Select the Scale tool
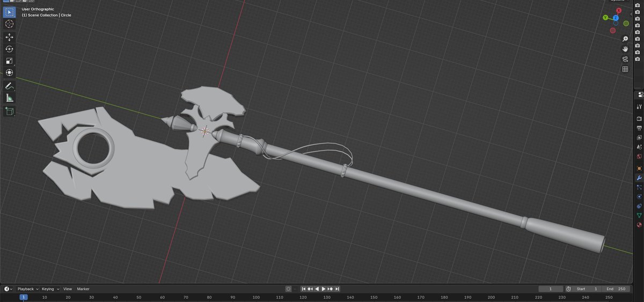Viewport: 644px width, 302px height. click(9, 61)
